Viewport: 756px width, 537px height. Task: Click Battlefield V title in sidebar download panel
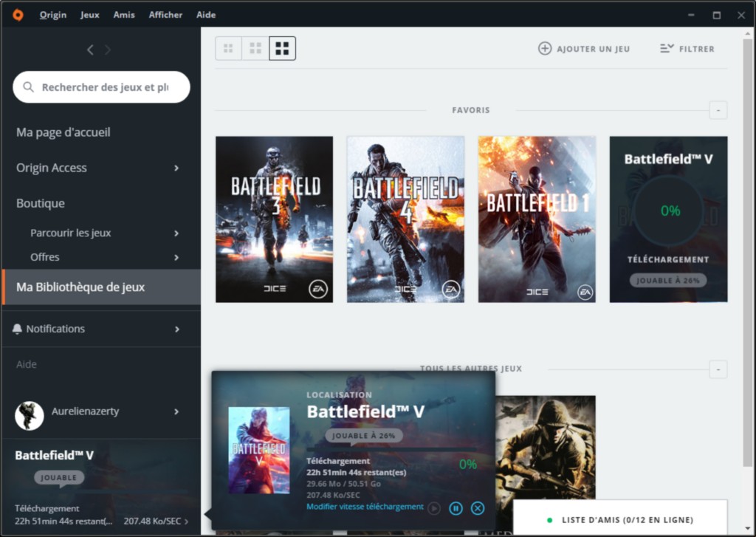point(54,456)
